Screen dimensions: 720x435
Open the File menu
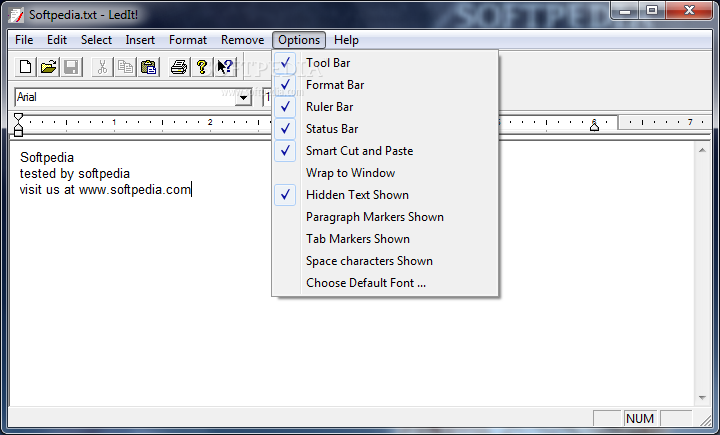coord(24,40)
